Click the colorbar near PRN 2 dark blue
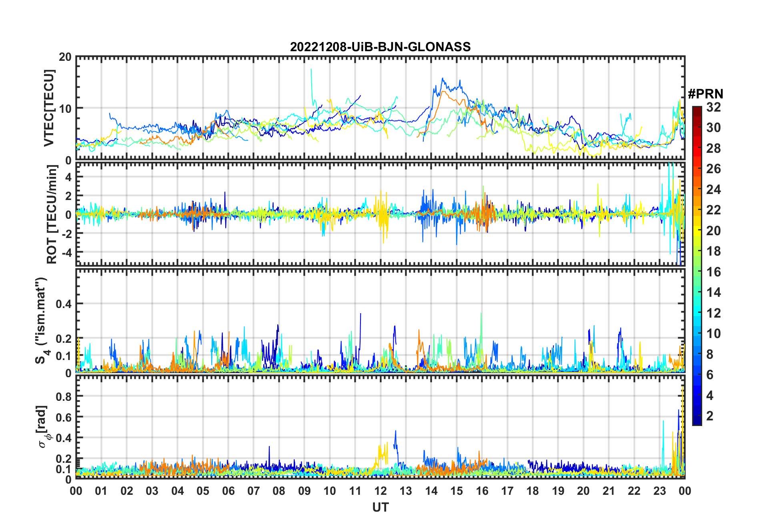The image size is (761, 532). 697,416
